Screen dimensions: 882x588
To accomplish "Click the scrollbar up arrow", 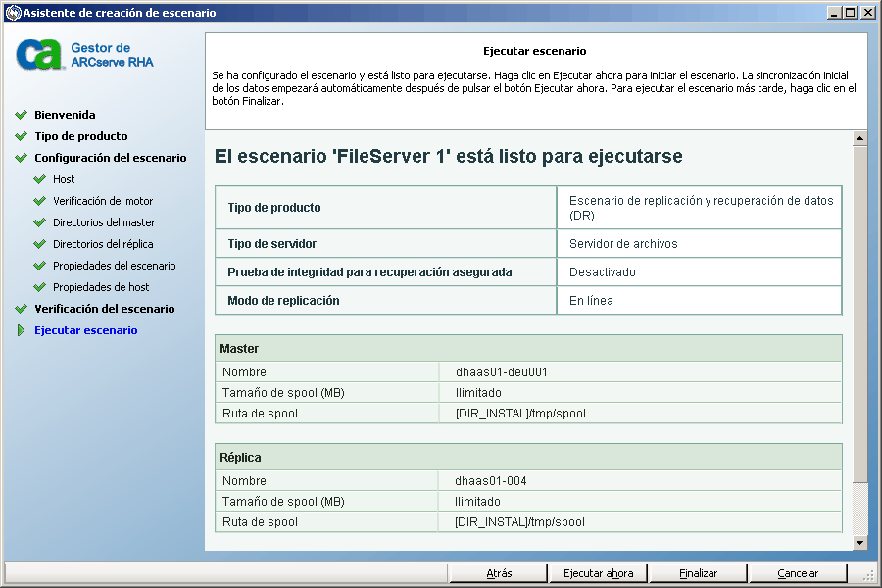I will [859, 138].
